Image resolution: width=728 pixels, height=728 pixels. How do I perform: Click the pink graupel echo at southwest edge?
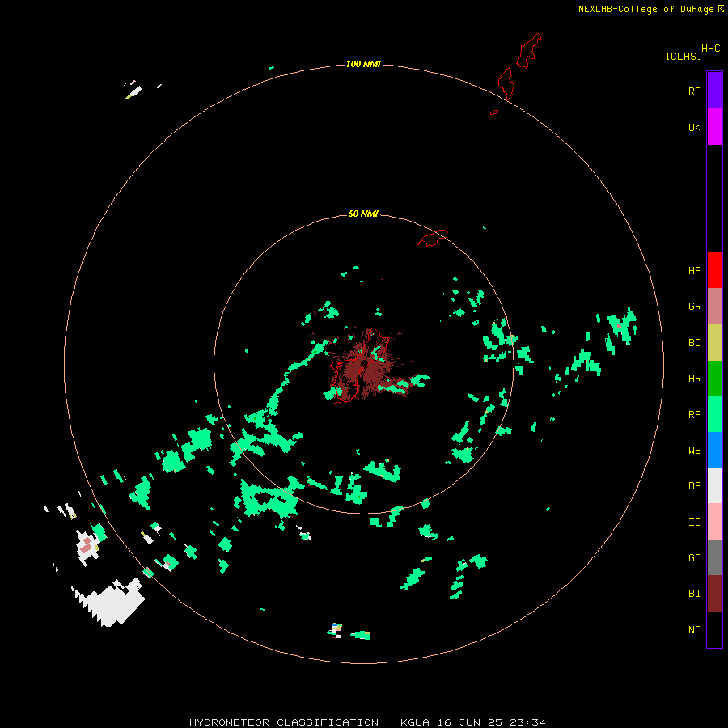coord(86,545)
